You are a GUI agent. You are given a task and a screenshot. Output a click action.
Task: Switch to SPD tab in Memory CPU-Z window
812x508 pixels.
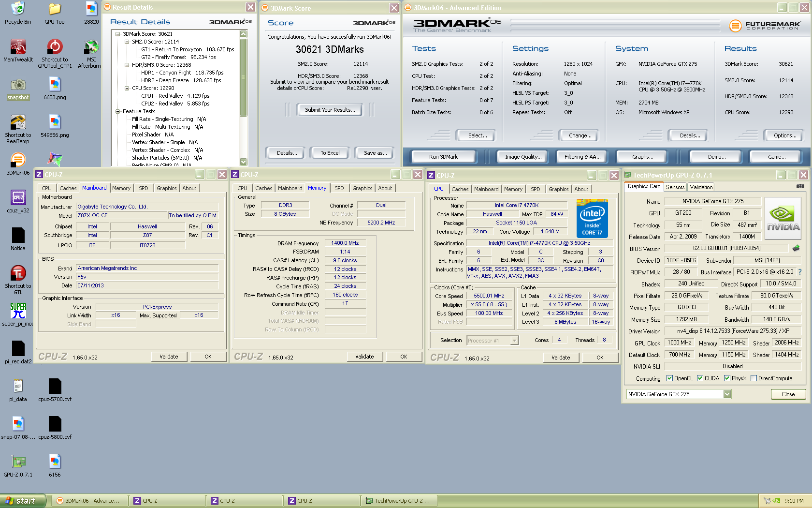(x=339, y=188)
